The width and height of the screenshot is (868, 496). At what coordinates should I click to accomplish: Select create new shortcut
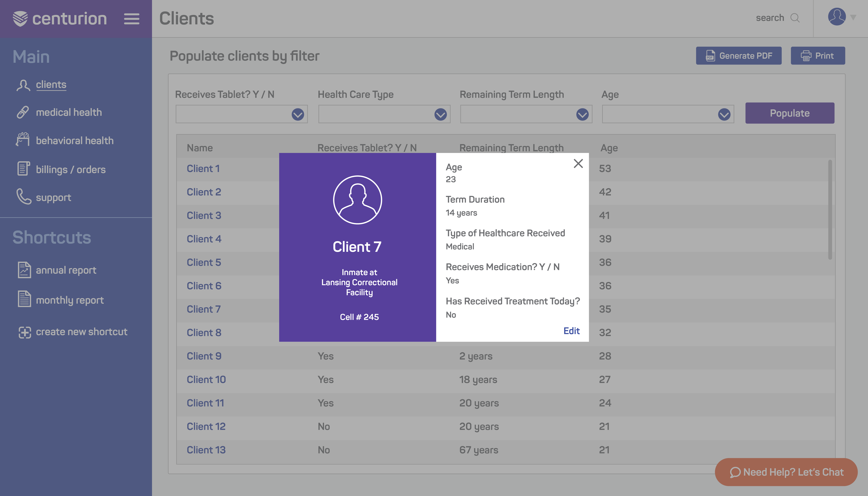pos(82,332)
